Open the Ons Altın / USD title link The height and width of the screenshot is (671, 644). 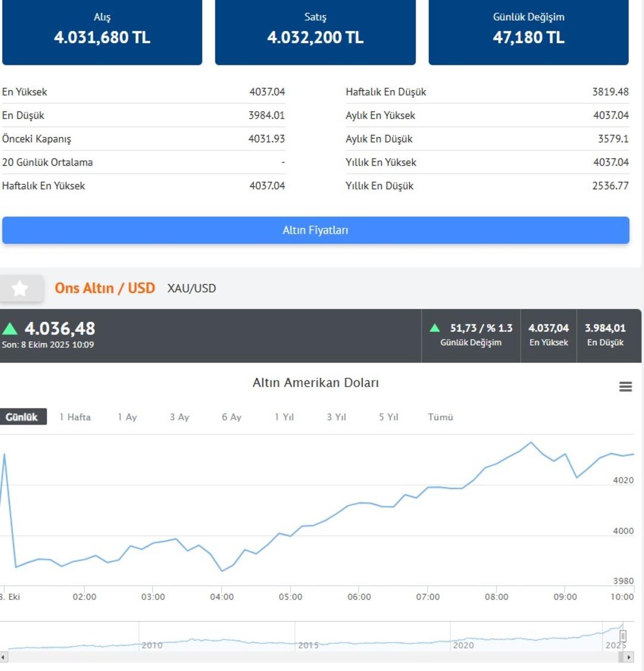pyautogui.click(x=105, y=289)
